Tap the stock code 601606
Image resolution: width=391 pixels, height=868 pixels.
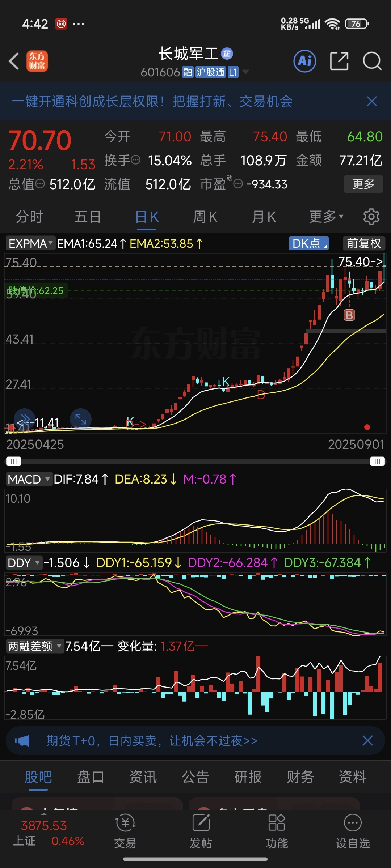(160, 72)
